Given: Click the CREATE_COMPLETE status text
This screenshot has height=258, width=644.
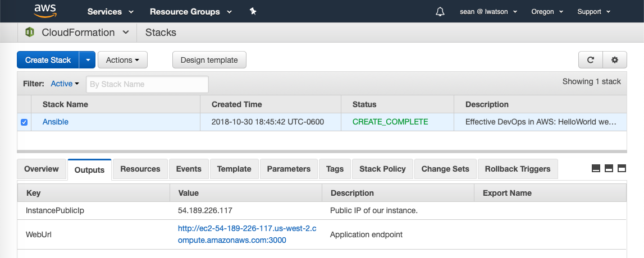Looking at the screenshot, I should coord(390,122).
